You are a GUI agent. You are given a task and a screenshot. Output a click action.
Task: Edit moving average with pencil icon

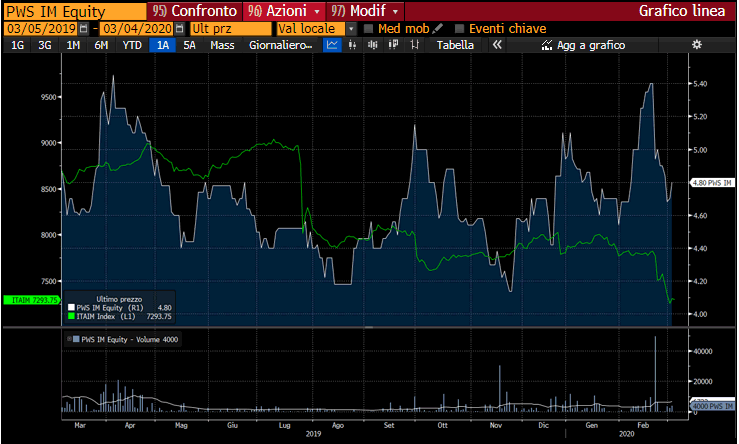[x=438, y=28]
